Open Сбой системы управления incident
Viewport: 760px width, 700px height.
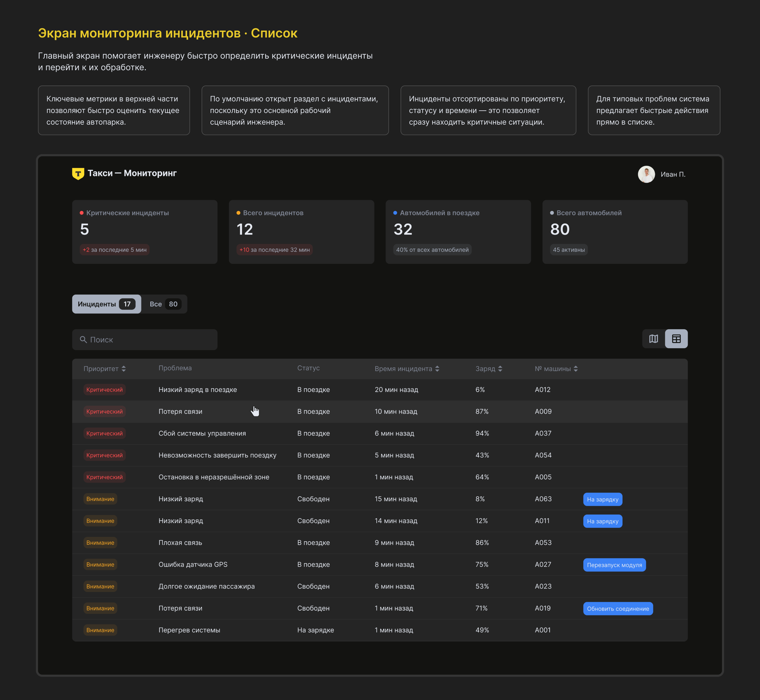pos(380,433)
